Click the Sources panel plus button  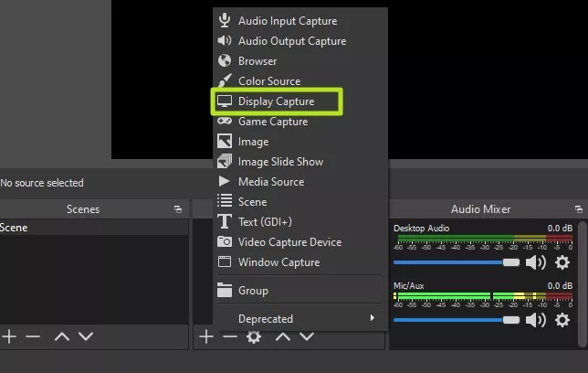[x=206, y=336]
